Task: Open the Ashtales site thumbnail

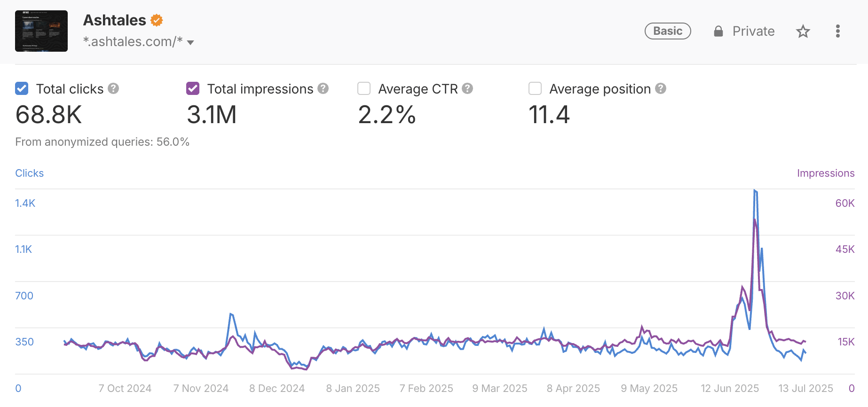Action: pyautogui.click(x=41, y=31)
